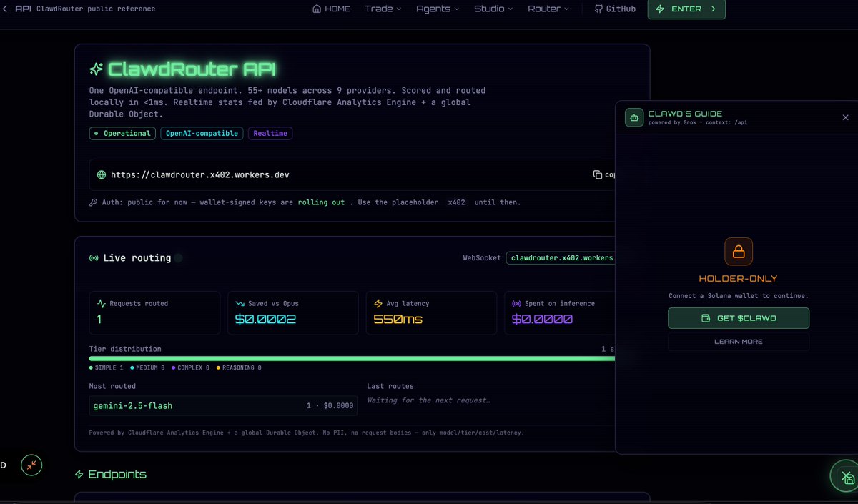This screenshot has height=504, width=858.
Task: Click the Endpoints section lightning icon
Action: 79,475
